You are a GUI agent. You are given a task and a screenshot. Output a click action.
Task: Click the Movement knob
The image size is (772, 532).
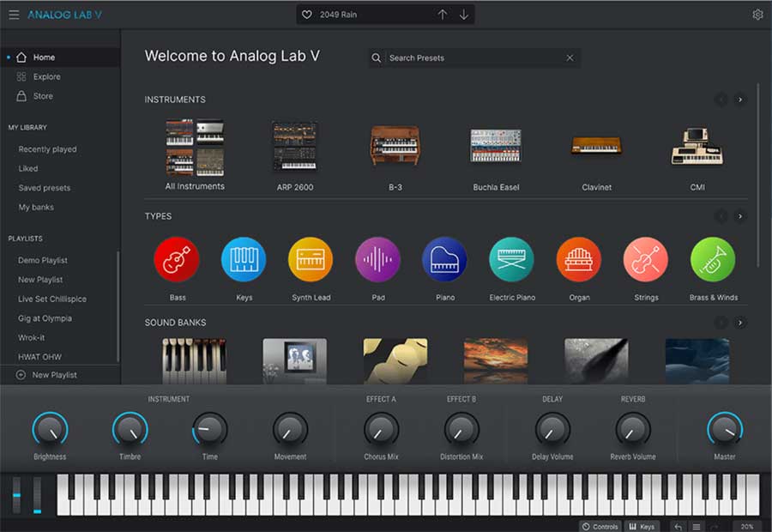tap(290, 430)
